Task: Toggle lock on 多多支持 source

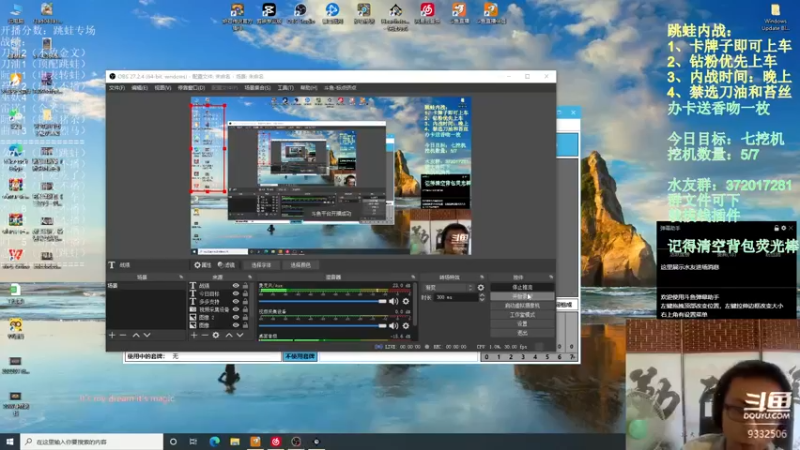Action: [245, 302]
